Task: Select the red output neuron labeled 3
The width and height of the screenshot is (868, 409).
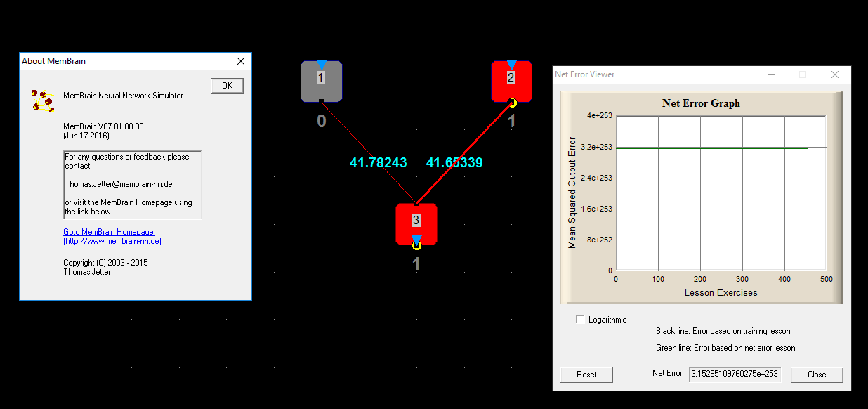Action: pyautogui.click(x=416, y=222)
